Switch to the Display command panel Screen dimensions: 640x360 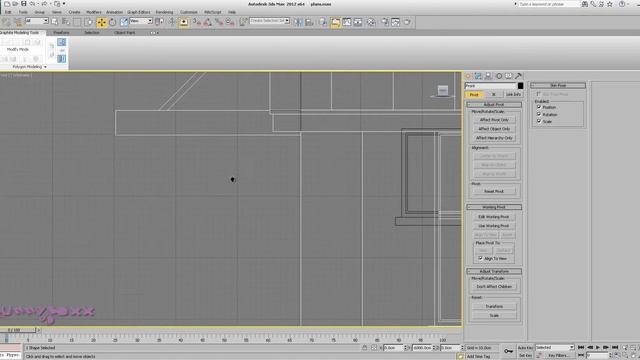point(509,76)
